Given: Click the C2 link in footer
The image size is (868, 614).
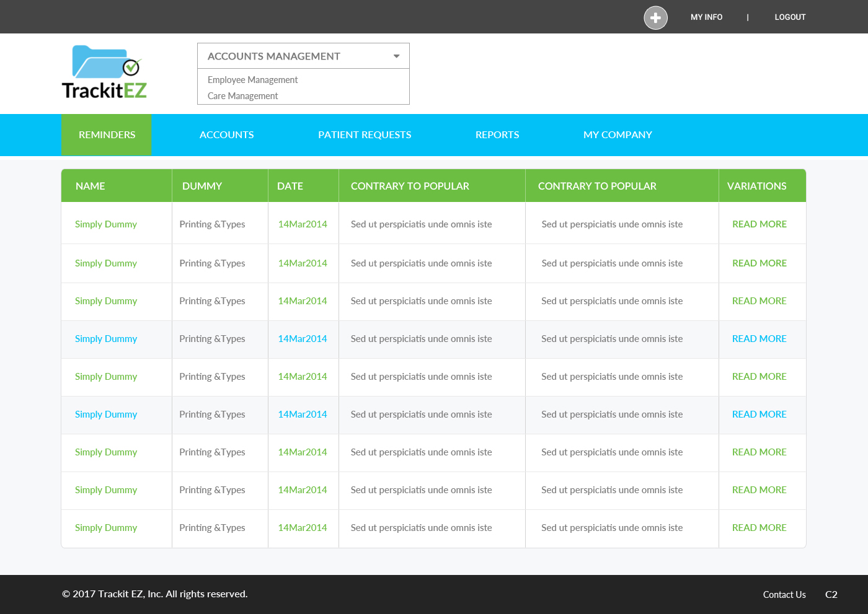Looking at the screenshot, I should [x=831, y=595].
